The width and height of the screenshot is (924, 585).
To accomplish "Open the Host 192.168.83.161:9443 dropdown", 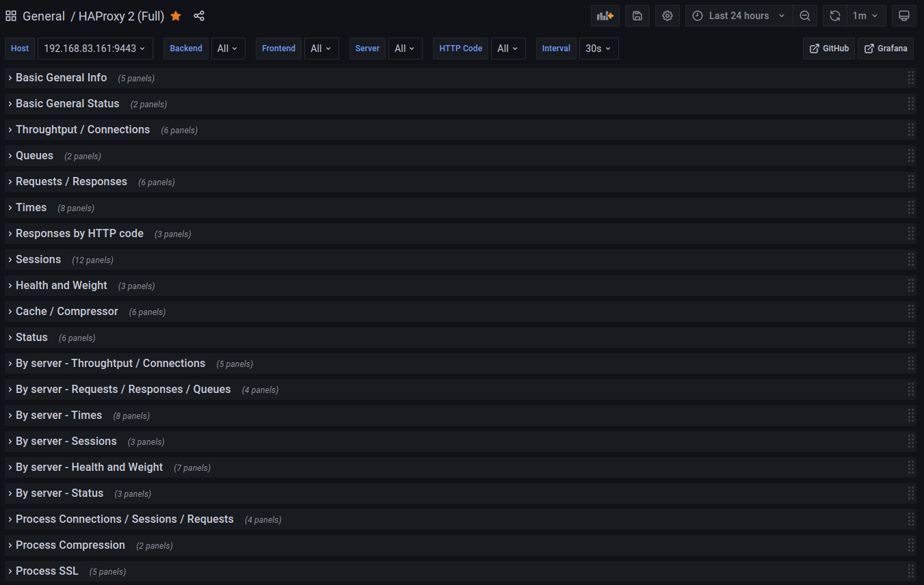I will pos(95,49).
